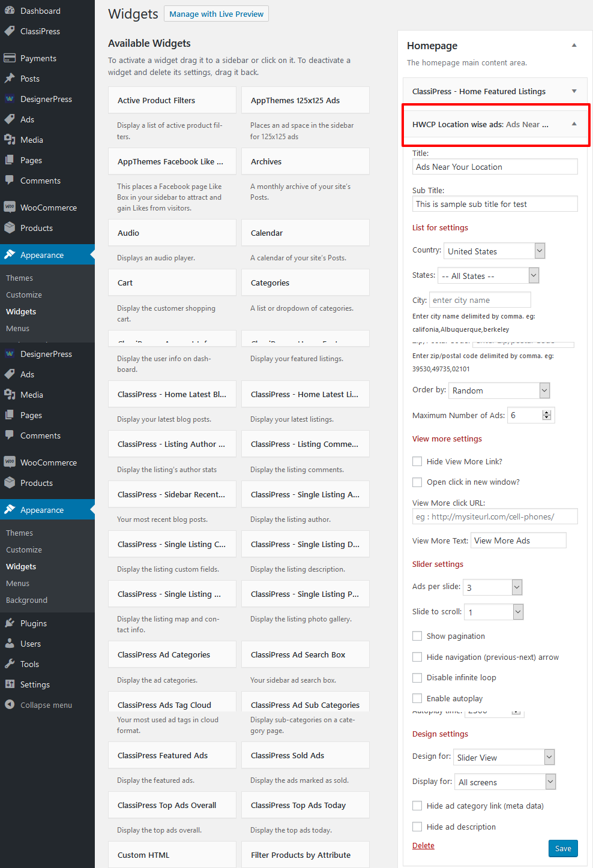Screen dimensions: 593x868
Task: Click the Users person icon
Action: pos(10,644)
